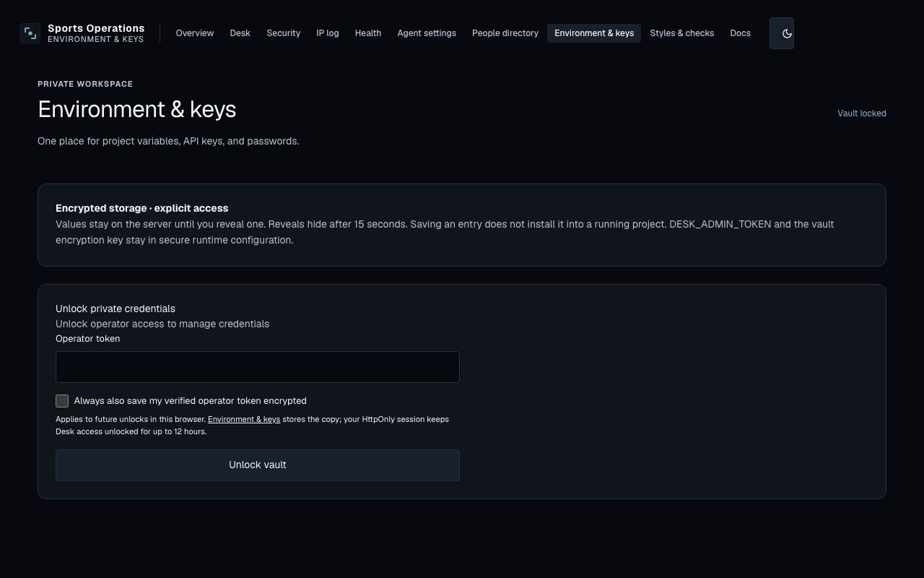924x578 pixels.
Task: Toggle dark mode with the moon icon
Action: [782, 33]
